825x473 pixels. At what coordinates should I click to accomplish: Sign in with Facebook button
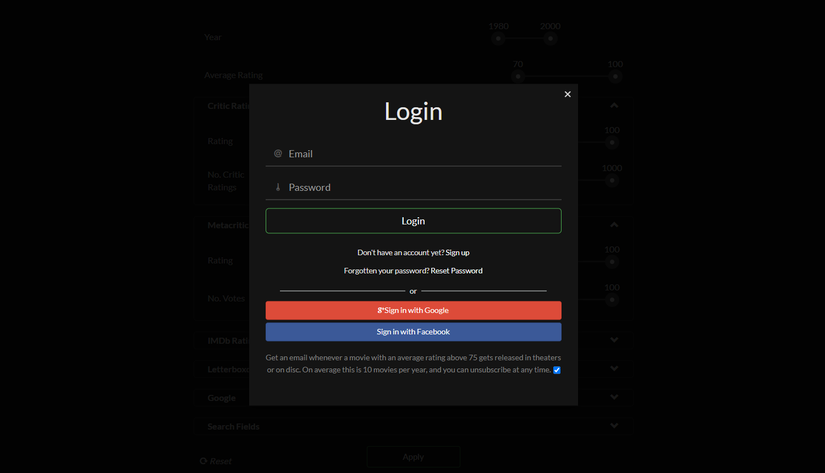pos(413,332)
